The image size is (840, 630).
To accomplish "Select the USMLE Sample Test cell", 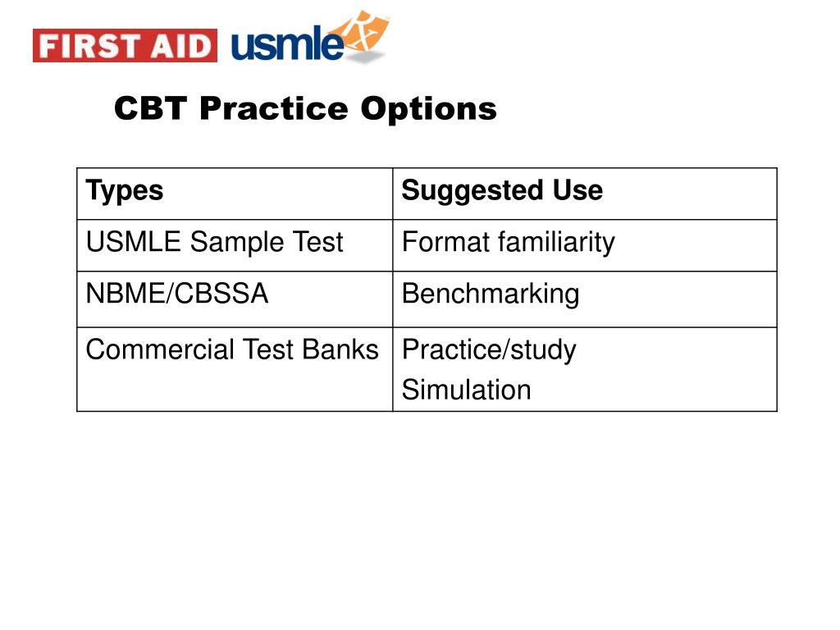I will (235, 245).
